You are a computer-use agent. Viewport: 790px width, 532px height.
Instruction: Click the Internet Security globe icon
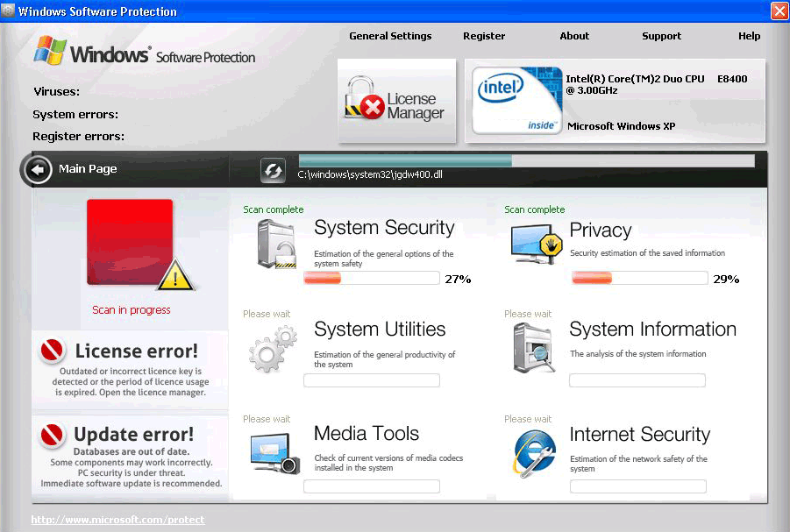pyautogui.click(x=535, y=453)
